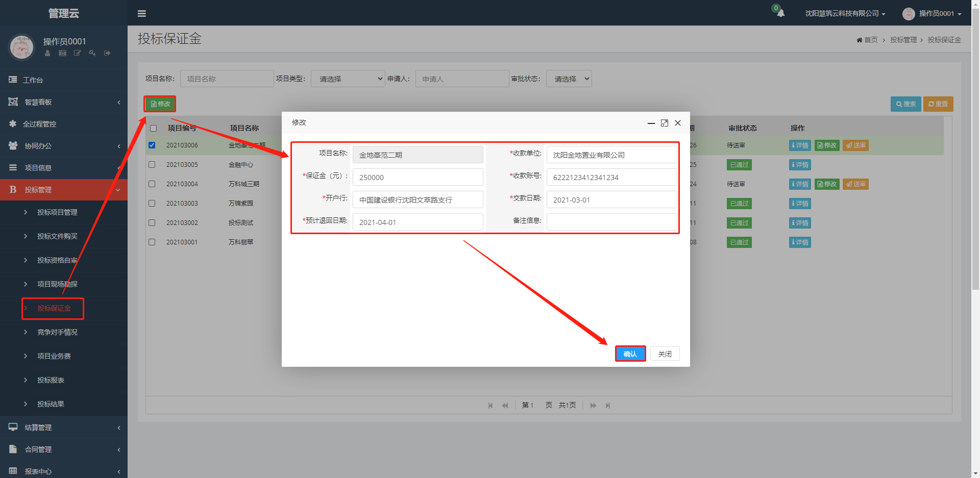
Task: Toggle the select-all checkbox in table header
Action: click(x=153, y=128)
